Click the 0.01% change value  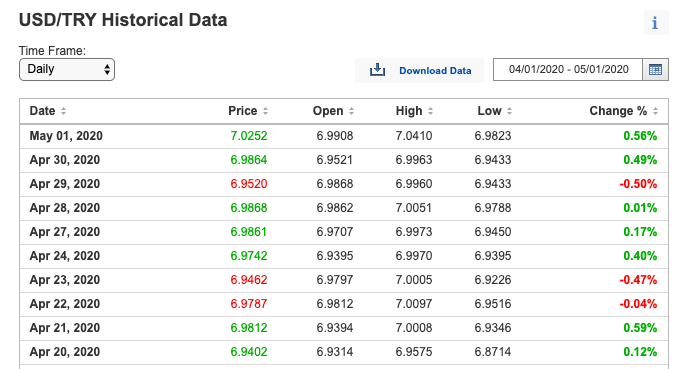tap(640, 208)
